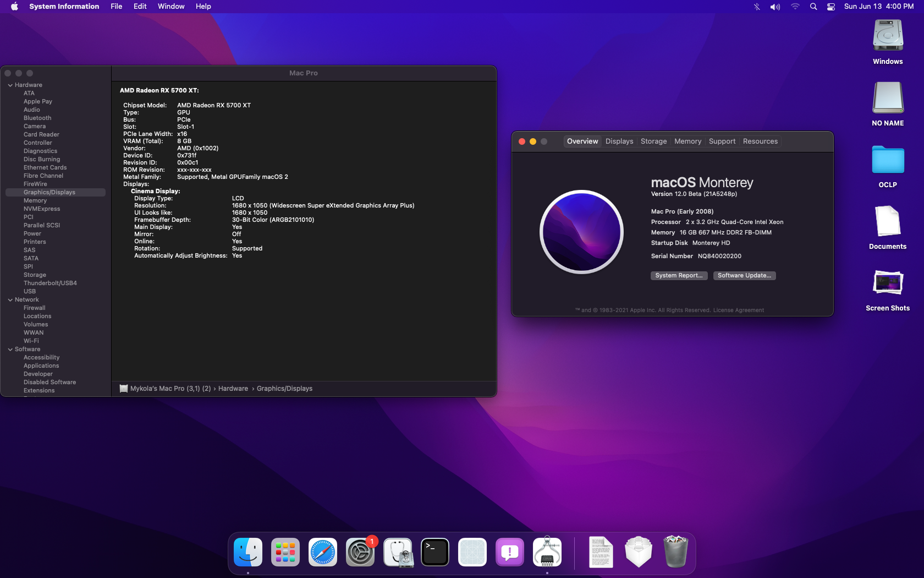Open Control Center from menu bar
The image size is (924, 578).
pyautogui.click(x=831, y=7)
